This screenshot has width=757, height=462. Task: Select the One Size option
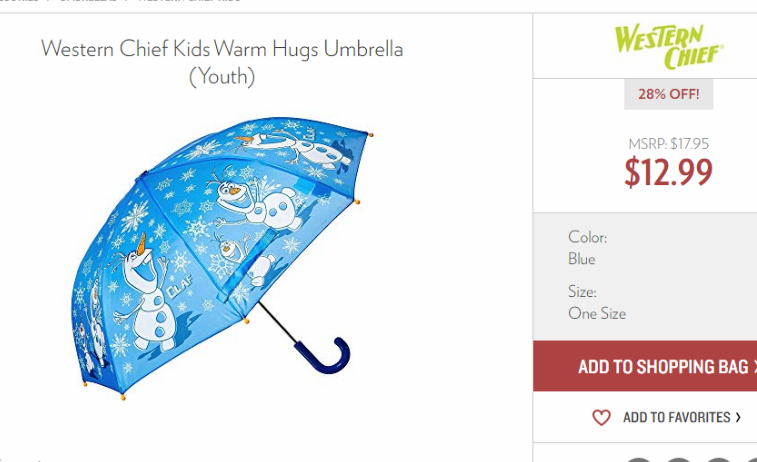tap(597, 314)
